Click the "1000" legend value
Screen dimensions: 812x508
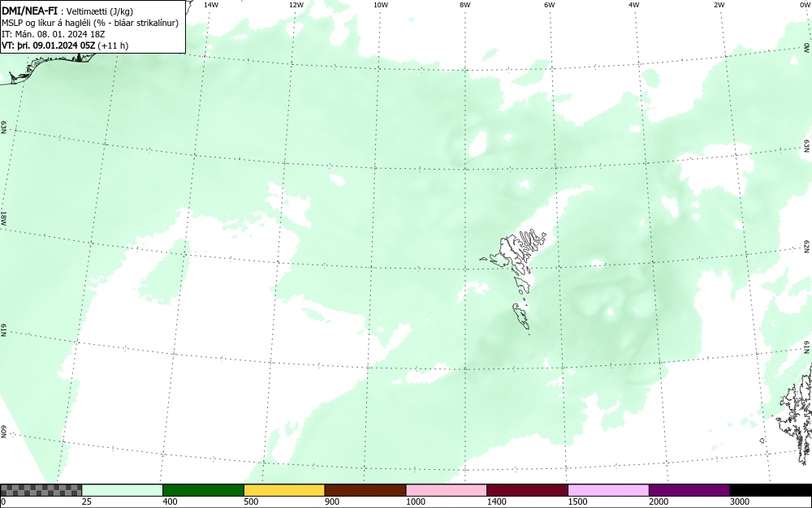[x=416, y=502]
